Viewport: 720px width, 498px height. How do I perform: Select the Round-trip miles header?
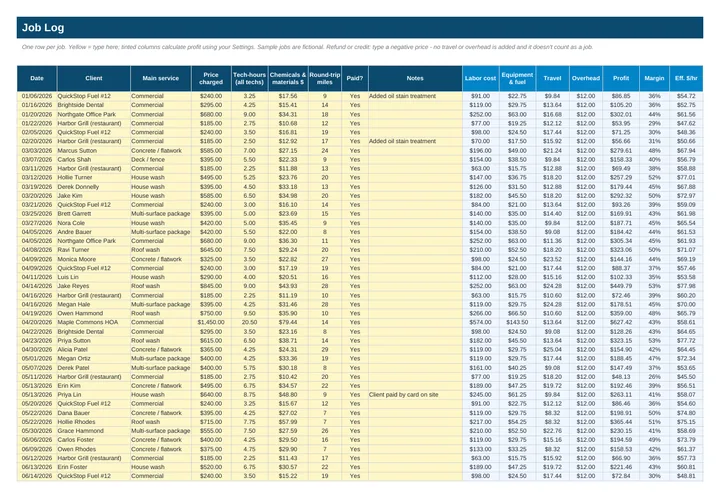coord(325,78)
